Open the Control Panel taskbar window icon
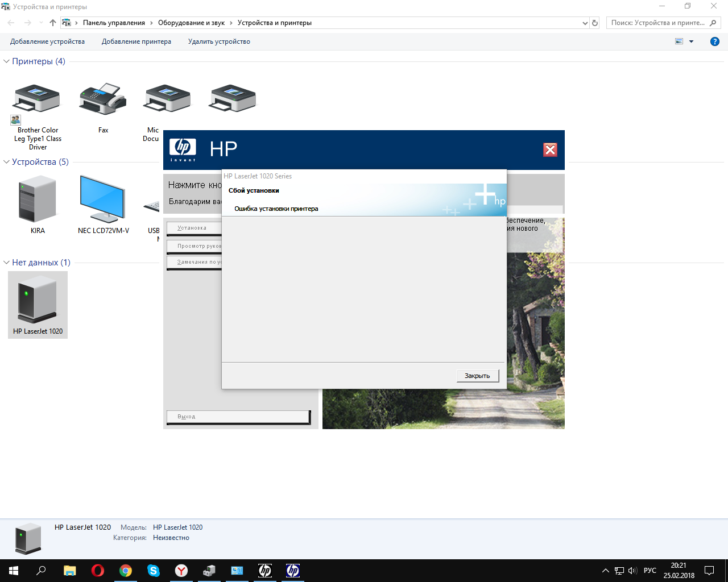The image size is (728, 582). point(237,571)
